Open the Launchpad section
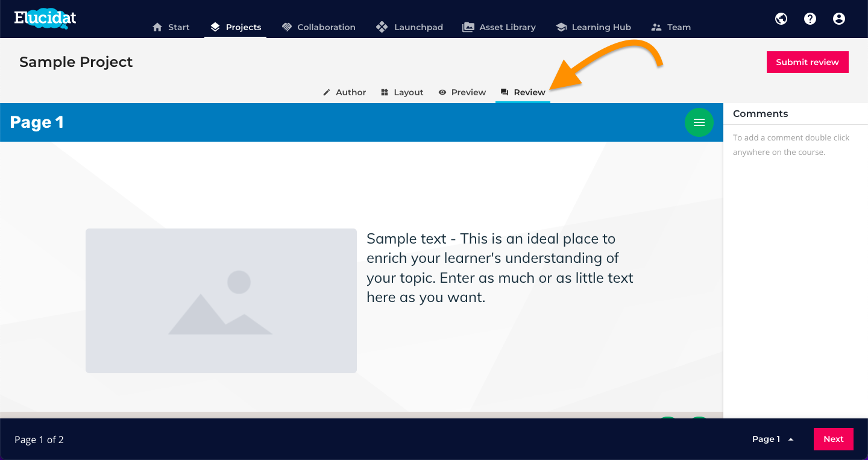 click(409, 27)
